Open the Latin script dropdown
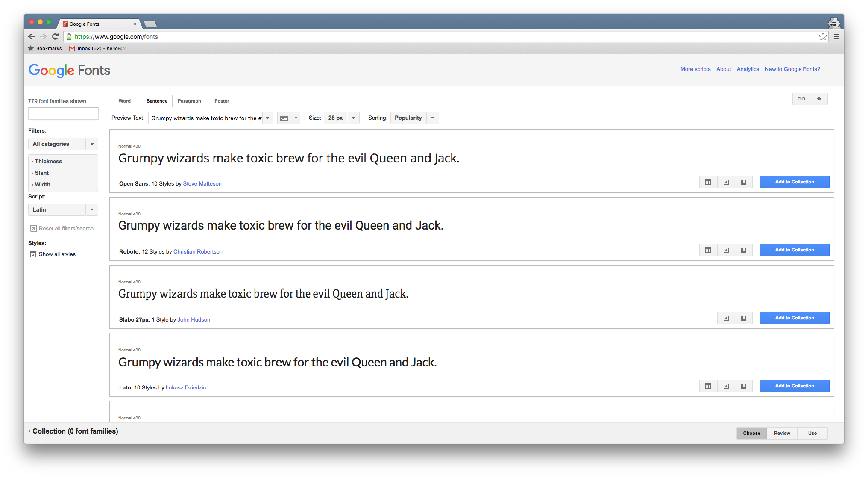The width and height of the screenshot is (868, 478). coord(63,210)
